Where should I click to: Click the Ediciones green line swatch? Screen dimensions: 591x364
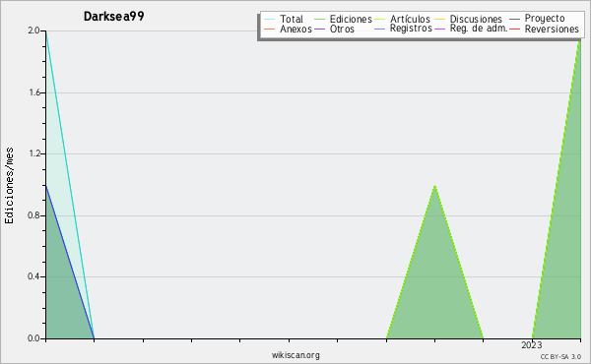[319, 20]
